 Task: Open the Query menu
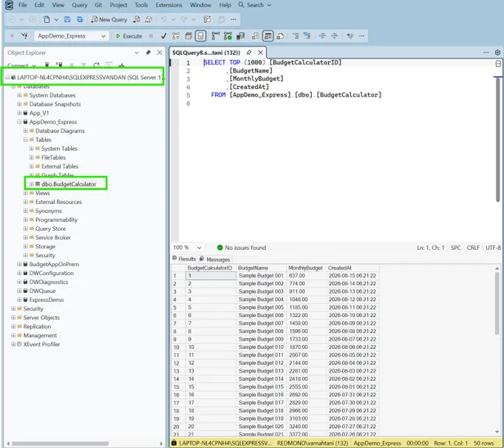79,5
